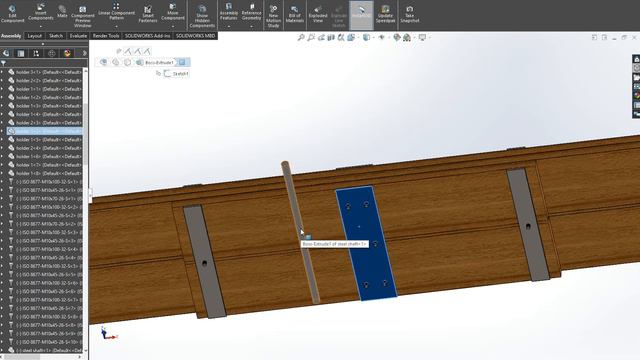Image resolution: width=640 pixels, height=360 pixels.
Task: Click Update Speedpak
Action: pyautogui.click(x=385, y=14)
